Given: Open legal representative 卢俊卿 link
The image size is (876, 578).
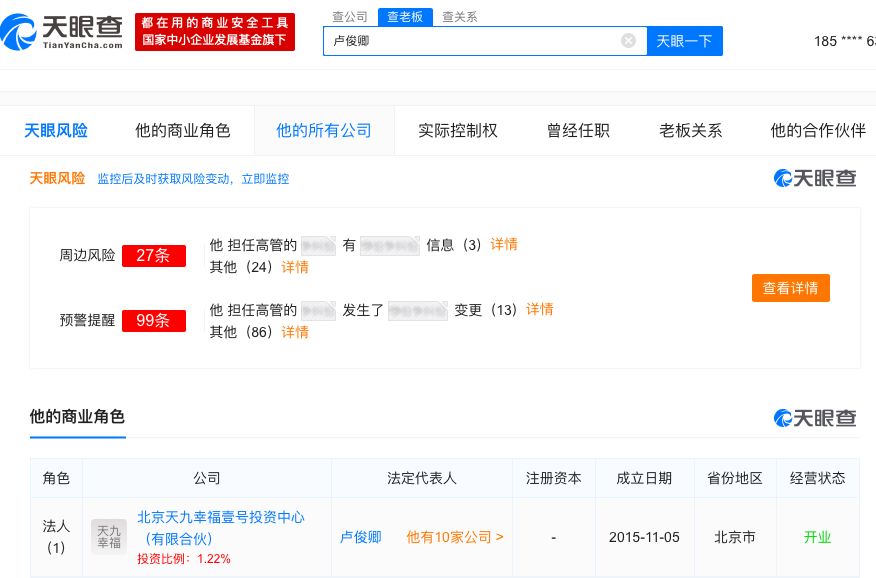Looking at the screenshot, I should (x=361, y=537).
